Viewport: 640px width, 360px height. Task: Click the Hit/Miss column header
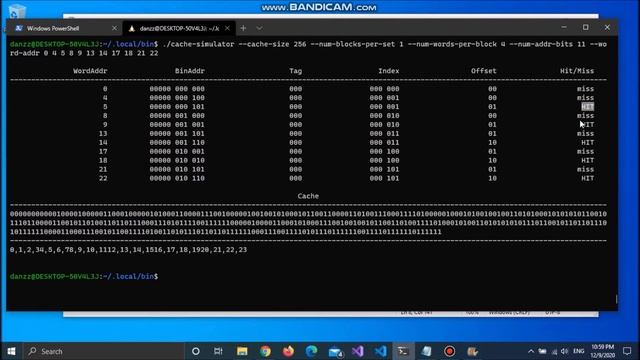tap(577, 71)
